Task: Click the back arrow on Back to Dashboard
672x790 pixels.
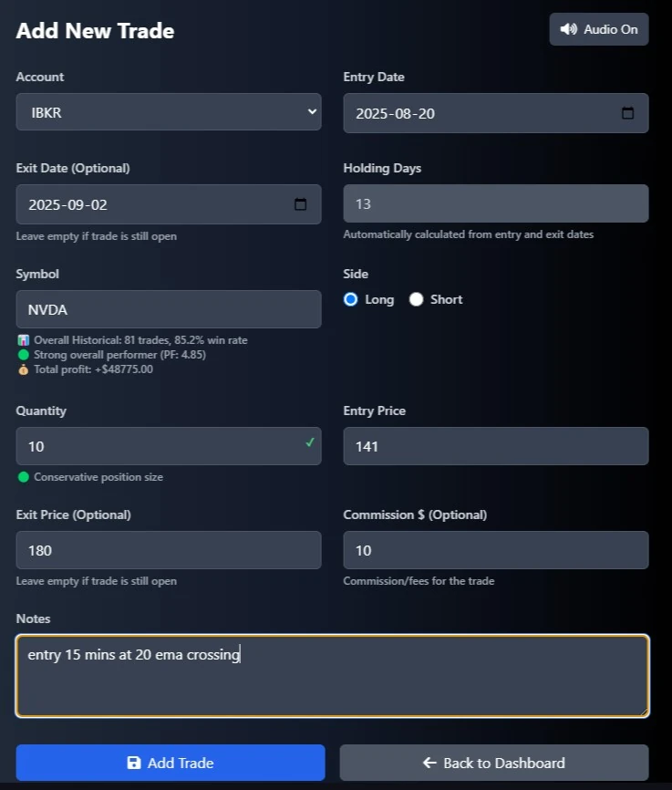Action: coord(429,763)
